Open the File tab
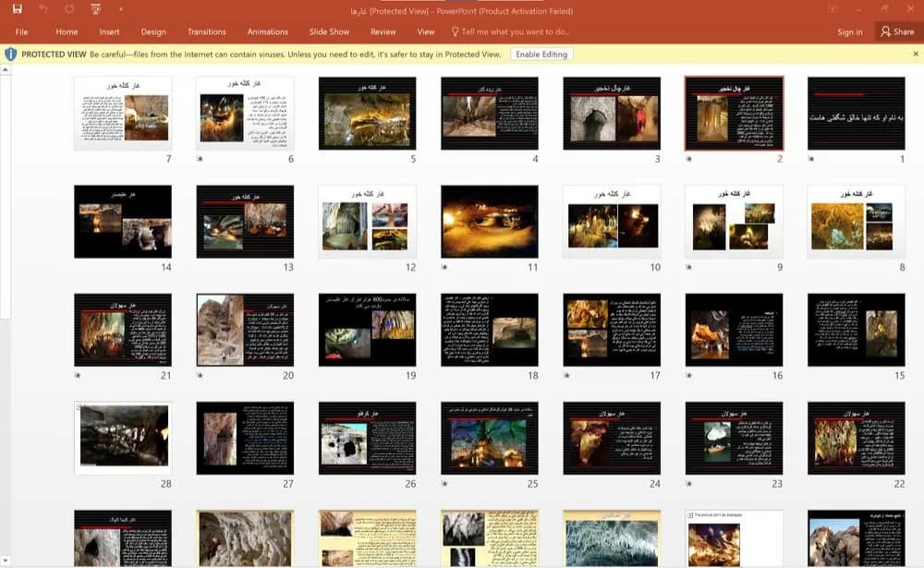 [x=22, y=31]
